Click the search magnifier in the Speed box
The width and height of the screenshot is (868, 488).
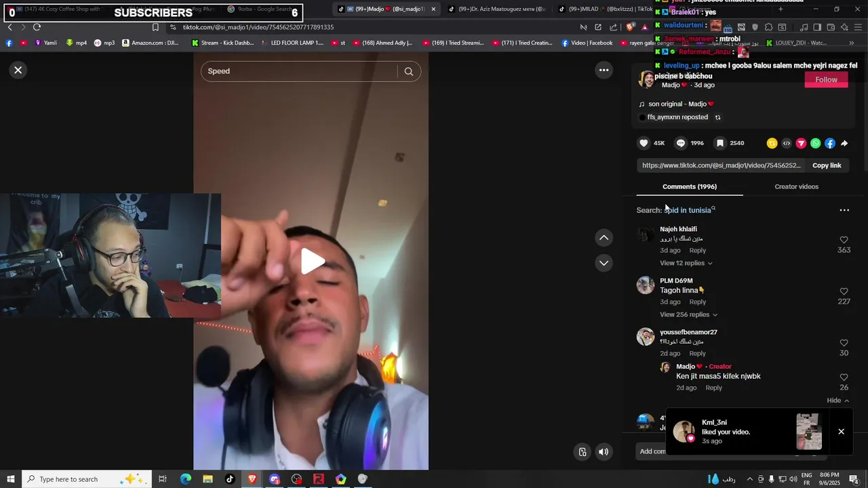point(408,71)
